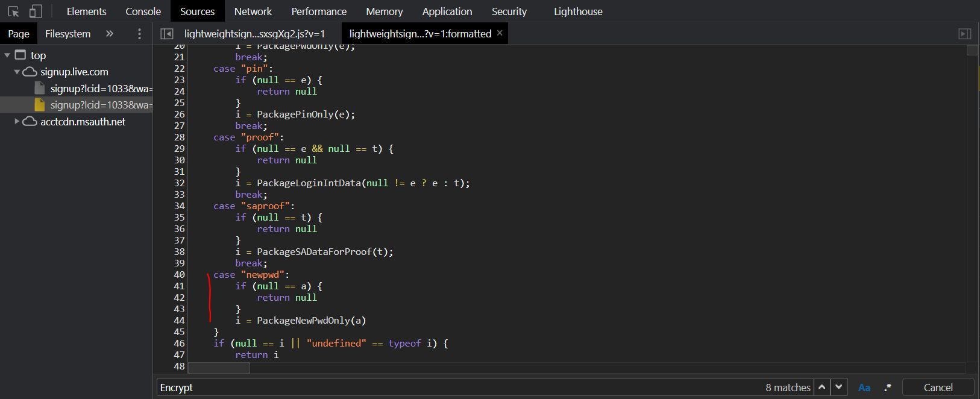Activate the inspect element picker icon
The height and width of the screenshot is (399, 980).
[x=13, y=11]
